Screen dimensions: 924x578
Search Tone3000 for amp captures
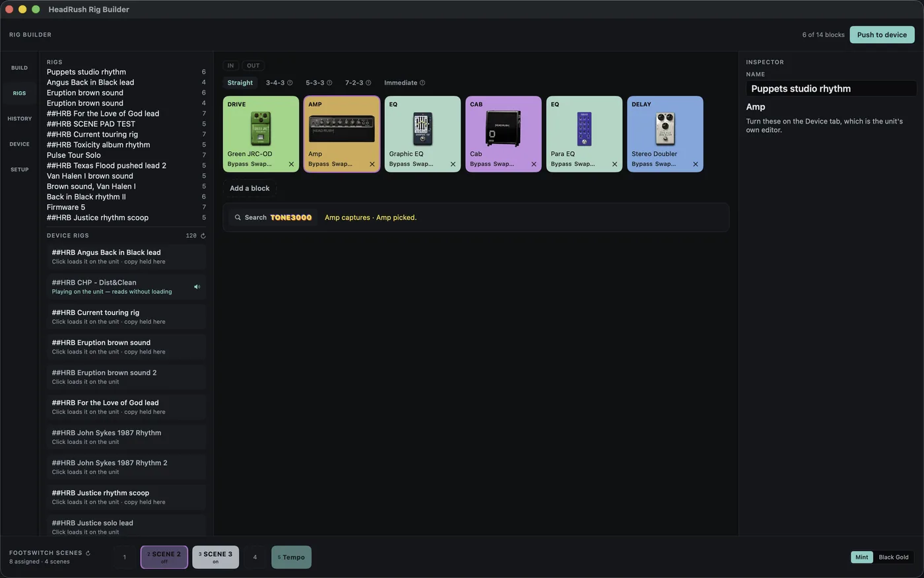click(x=273, y=217)
